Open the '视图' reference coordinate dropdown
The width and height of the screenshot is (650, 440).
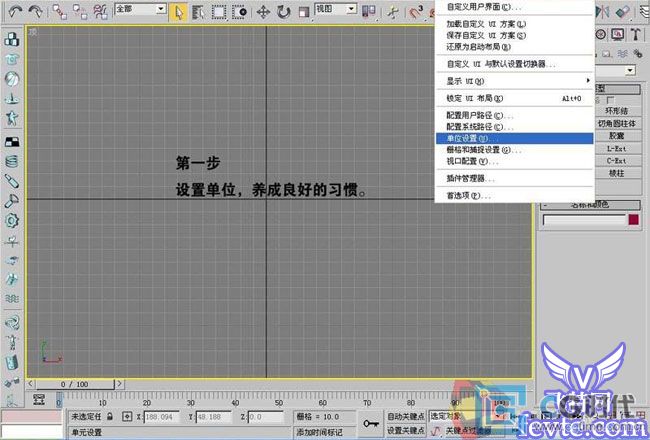(x=336, y=9)
